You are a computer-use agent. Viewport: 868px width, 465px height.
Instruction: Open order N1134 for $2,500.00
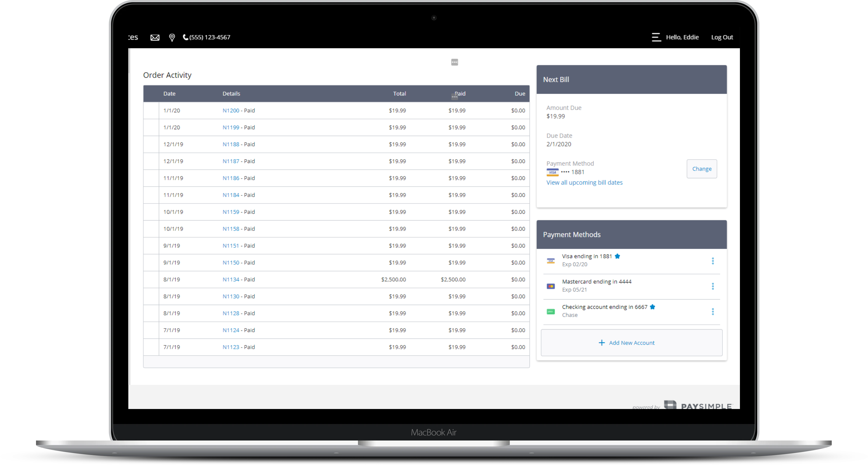(x=231, y=279)
